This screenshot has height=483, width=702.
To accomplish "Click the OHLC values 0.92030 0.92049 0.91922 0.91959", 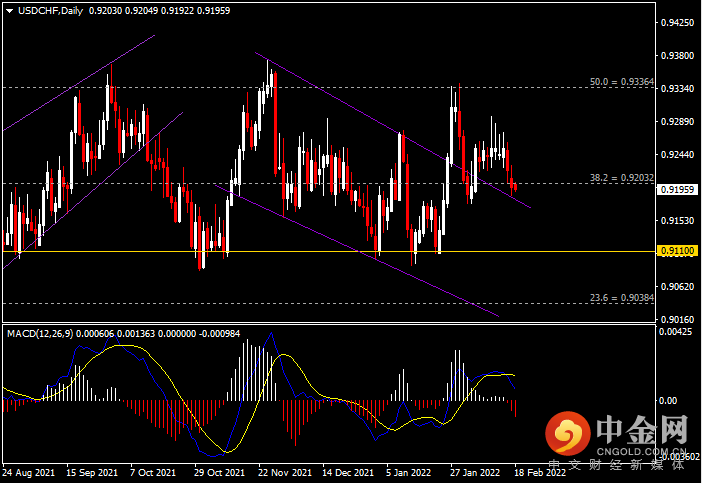I will coord(159,11).
